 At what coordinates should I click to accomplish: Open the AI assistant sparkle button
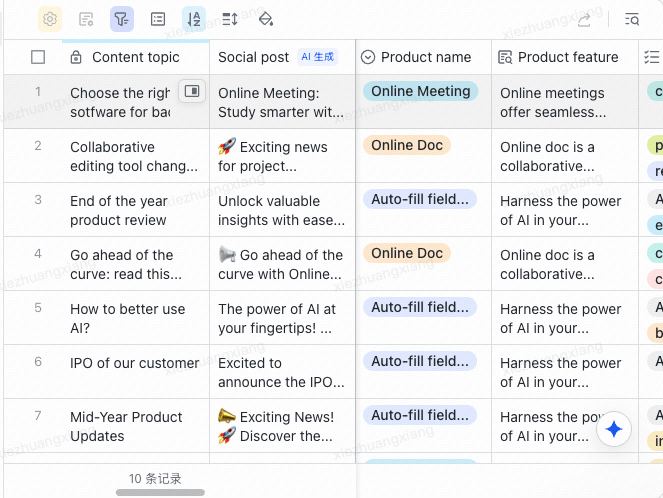tap(614, 429)
